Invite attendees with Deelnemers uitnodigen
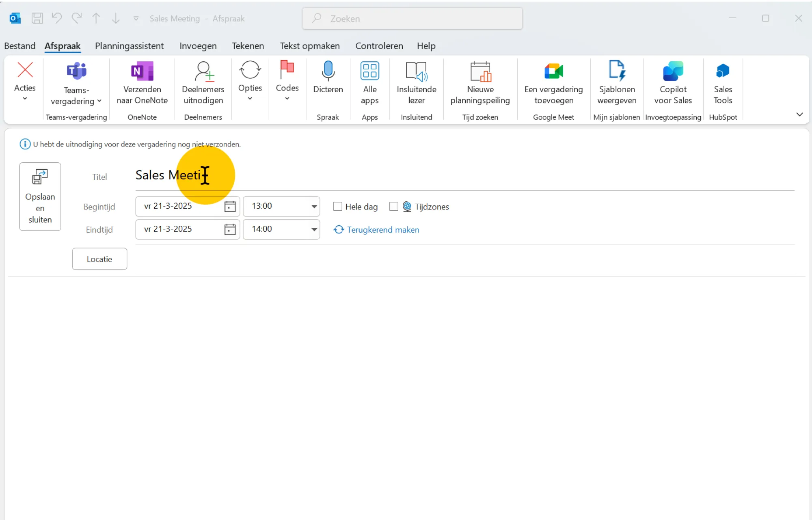812x520 pixels. [203, 71]
